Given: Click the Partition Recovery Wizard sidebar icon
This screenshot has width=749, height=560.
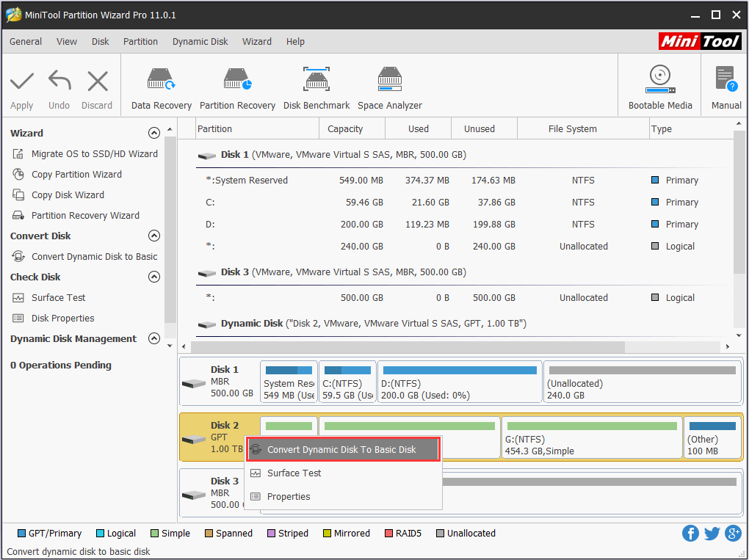Looking at the screenshot, I should pos(18,215).
